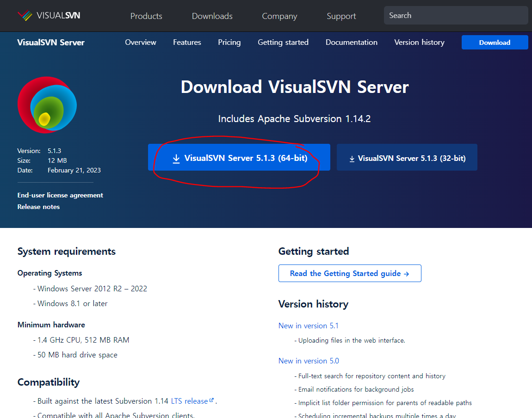Open the Pricing tab

pos(229,43)
